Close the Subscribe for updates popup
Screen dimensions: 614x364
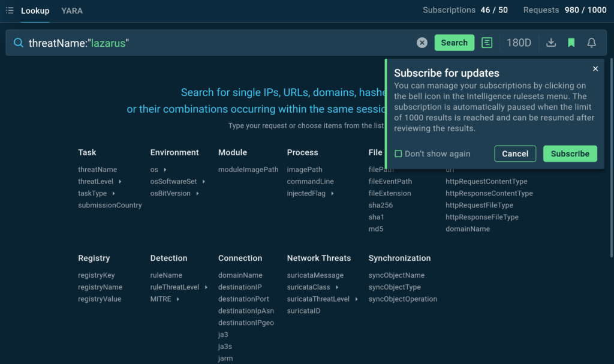pyautogui.click(x=595, y=69)
